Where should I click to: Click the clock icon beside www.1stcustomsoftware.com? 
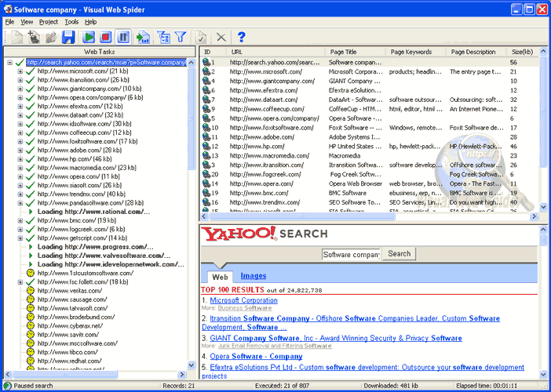pyautogui.click(x=31, y=273)
